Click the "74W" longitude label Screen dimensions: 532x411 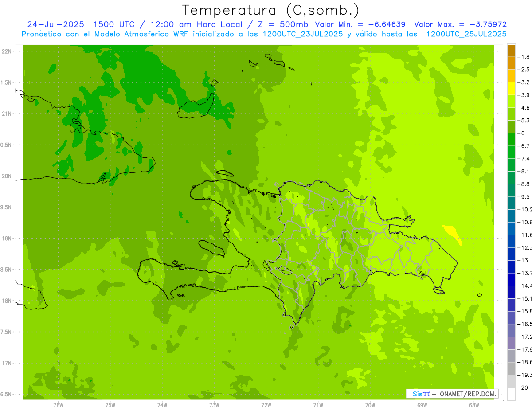tap(162, 405)
